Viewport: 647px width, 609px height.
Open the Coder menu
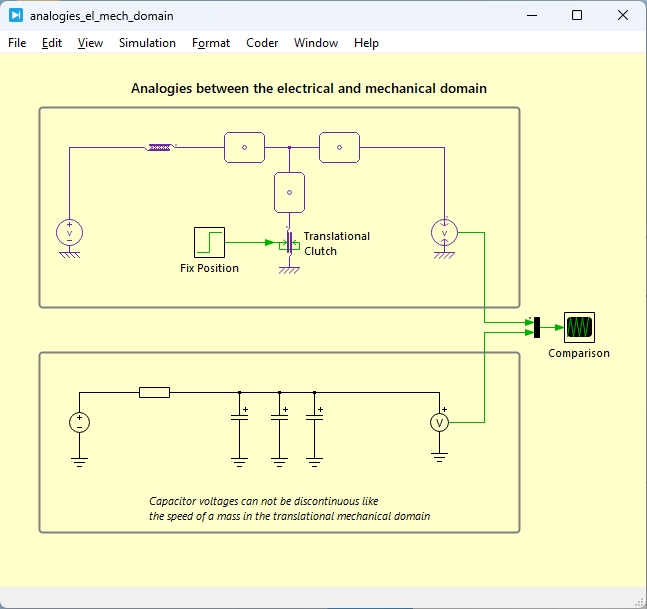262,43
